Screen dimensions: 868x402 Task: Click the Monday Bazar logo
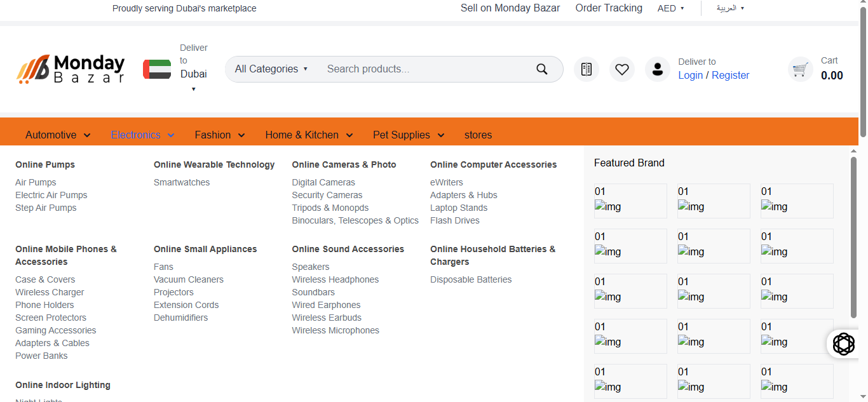[71, 69]
